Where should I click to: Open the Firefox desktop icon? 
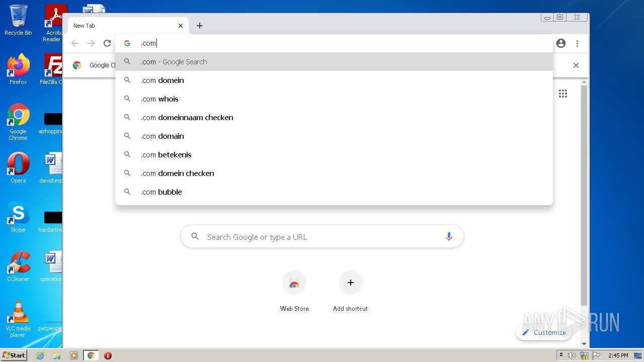(18, 69)
